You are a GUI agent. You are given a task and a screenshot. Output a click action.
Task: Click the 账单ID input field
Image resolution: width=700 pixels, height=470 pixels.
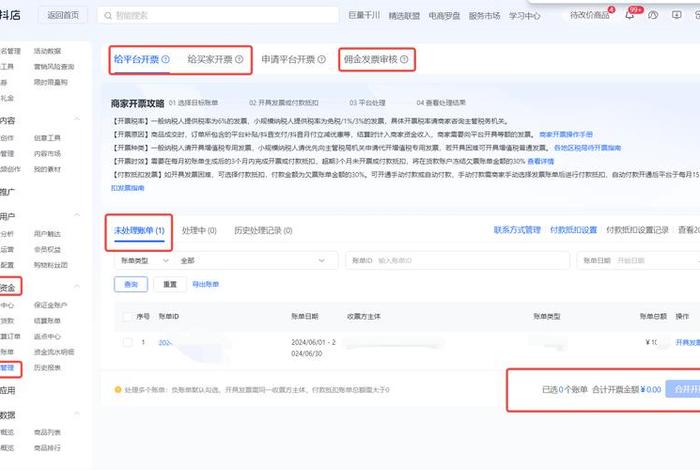458,261
